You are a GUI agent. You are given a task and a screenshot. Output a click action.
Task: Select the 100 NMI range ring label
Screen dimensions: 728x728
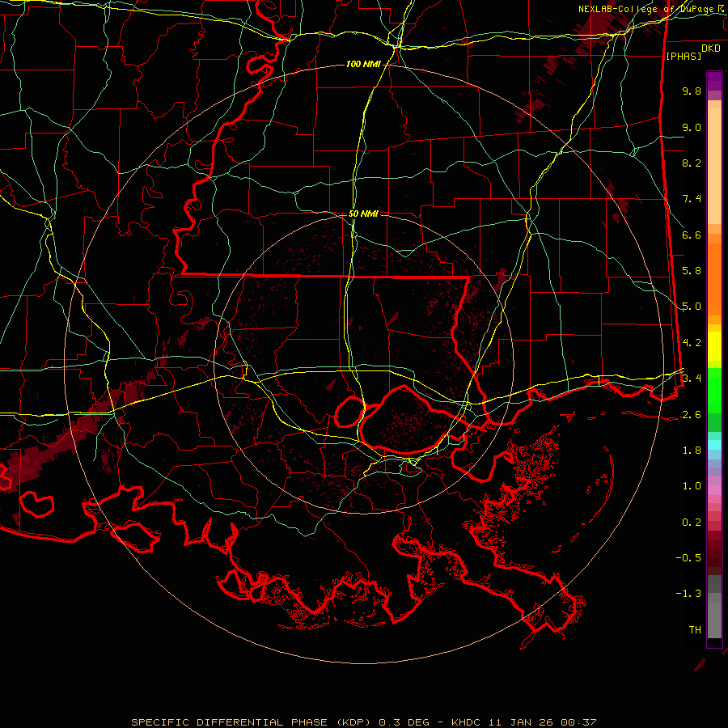tap(362, 64)
